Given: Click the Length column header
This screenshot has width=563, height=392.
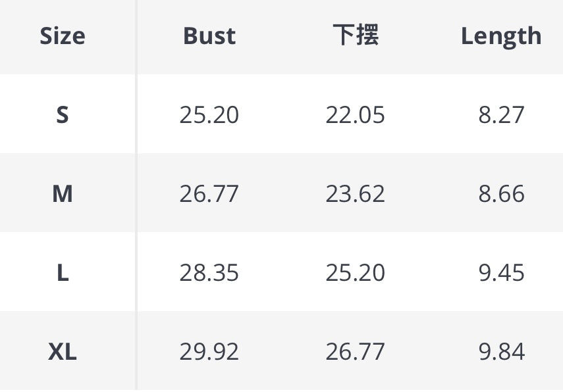Looking at the screenshot, I should click(501, 36).
